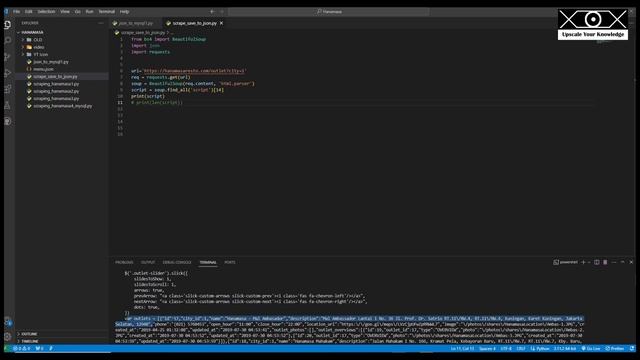Click the notifications bell in the status bar
Image resolution: width=640 pixels, height=360 pixels.
(x=632, y=349)
